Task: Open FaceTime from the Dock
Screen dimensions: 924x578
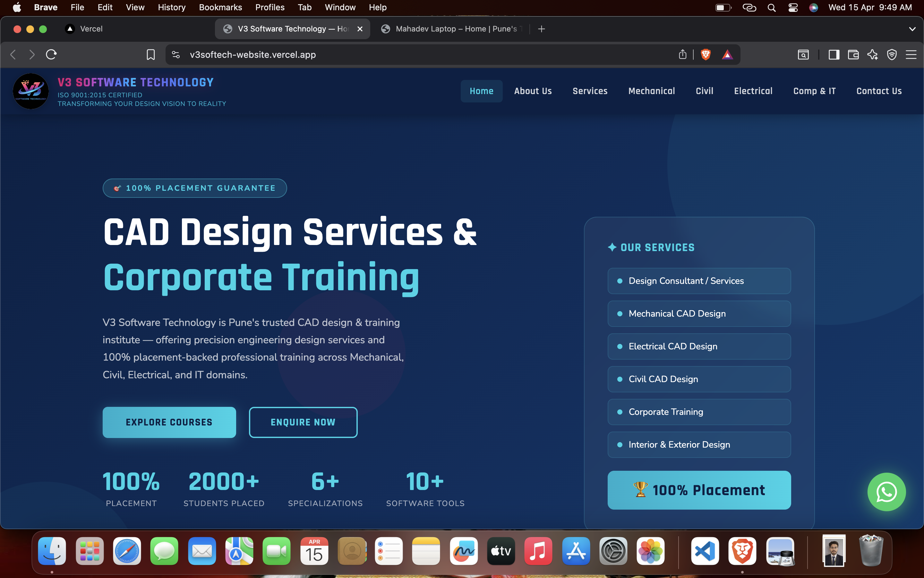Action: click(x=277, y=551)
